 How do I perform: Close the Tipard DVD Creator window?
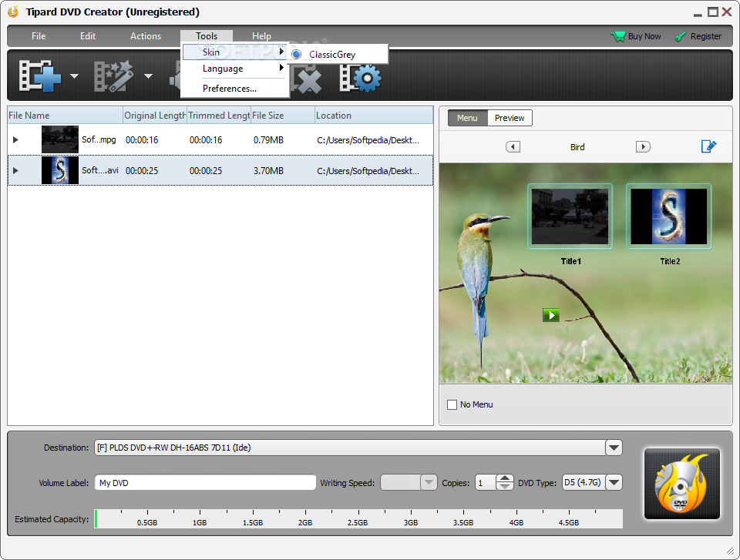(727, 12)
